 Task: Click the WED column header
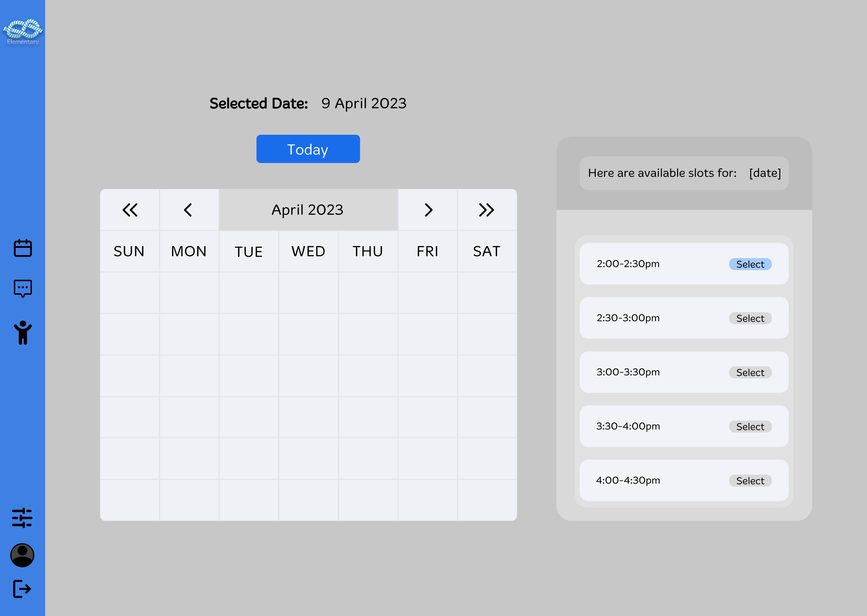click(308, 251)
